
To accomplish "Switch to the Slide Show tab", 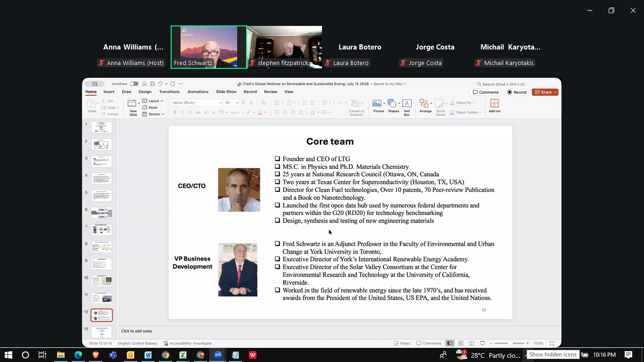I will click(x=226, y=92).
